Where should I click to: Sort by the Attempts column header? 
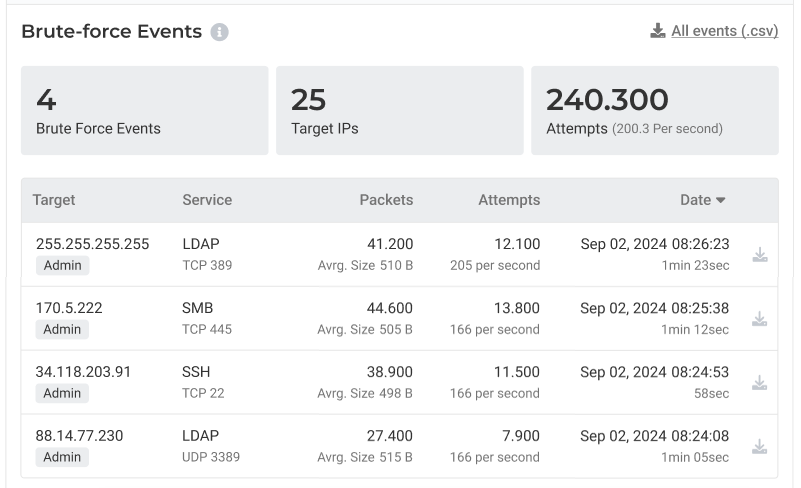(x=509, y=200)
